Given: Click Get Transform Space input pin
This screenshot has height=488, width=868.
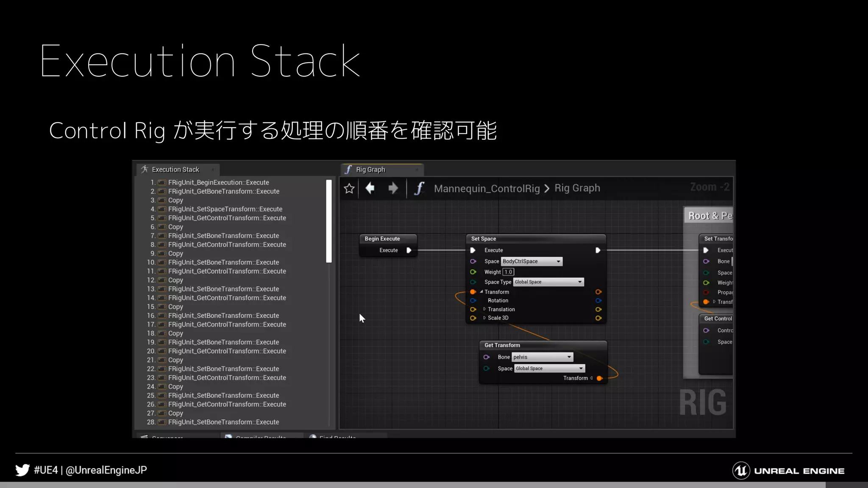Looking at the screenshot, I should coord(487,369).
